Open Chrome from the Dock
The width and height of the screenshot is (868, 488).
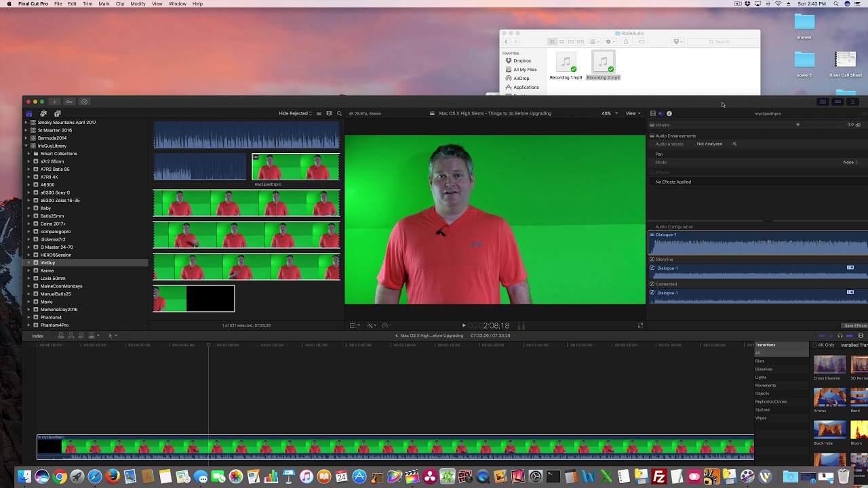[x=60, y=476]
